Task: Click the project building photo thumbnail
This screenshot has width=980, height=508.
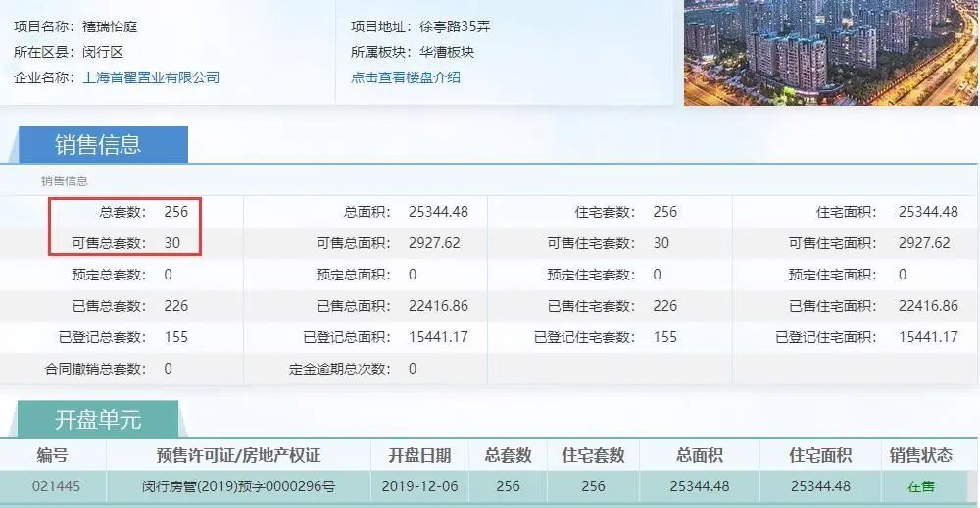Action: pyautogui.click(x=830, y=51)
